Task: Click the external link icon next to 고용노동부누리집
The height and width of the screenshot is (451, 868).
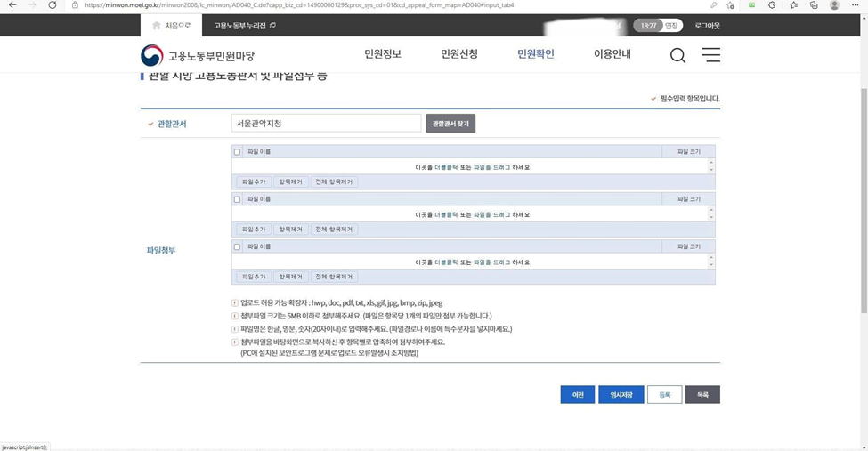Action: 272,26
